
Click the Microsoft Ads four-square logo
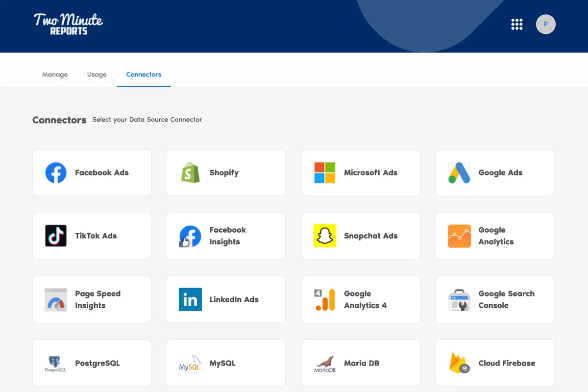point(324,172)
